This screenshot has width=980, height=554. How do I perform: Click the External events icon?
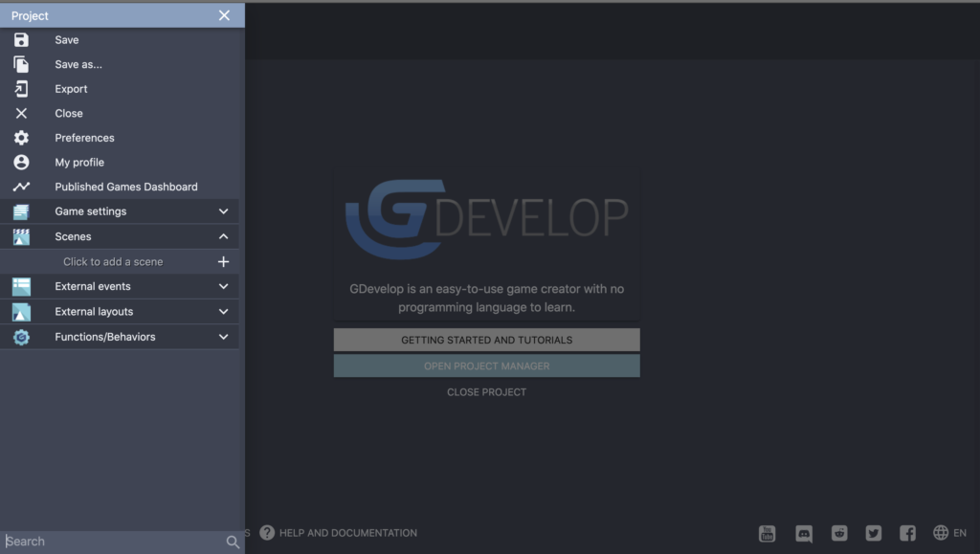[21, 287]
